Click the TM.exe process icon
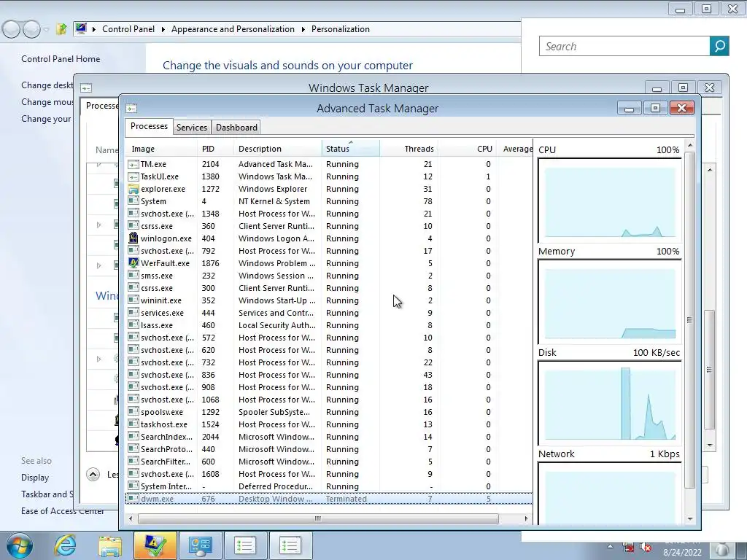 pyautogui.click(x=133, y=164)
